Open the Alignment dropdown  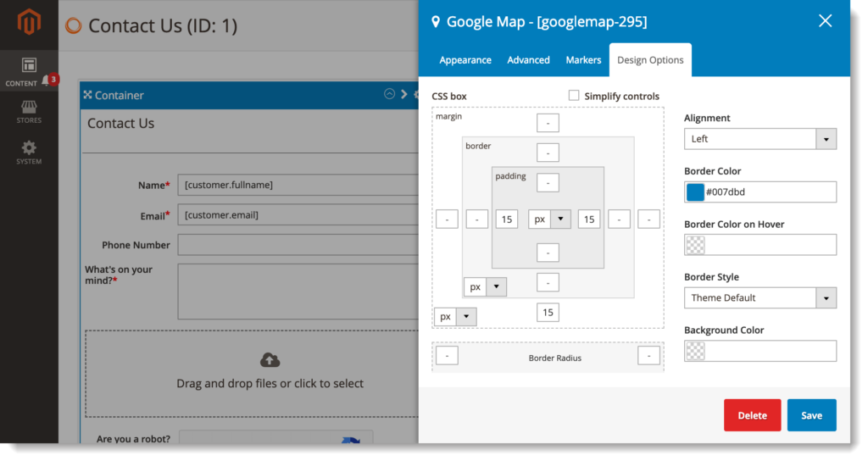point(759,139)
